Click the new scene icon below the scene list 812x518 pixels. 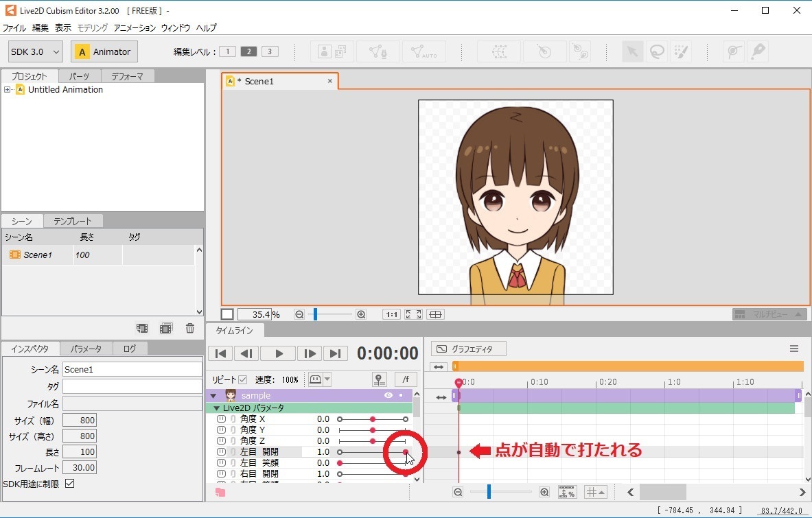tap(142, 328)
